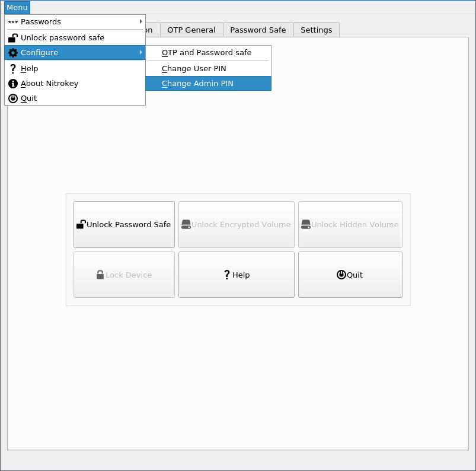476x471 pixels.
Task: Open the Menu dropdown in menu bar
Action: (17, 7)
